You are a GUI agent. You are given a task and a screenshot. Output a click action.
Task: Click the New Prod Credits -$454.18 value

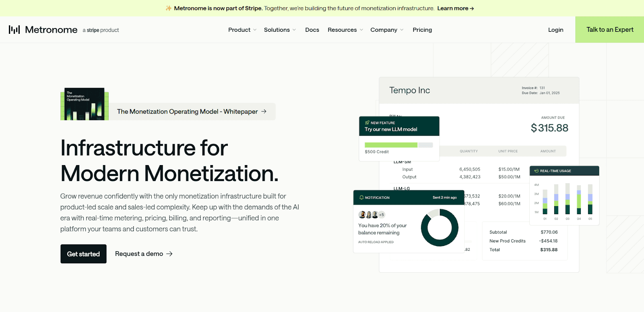pyautogui.click(x=548, y=241)
